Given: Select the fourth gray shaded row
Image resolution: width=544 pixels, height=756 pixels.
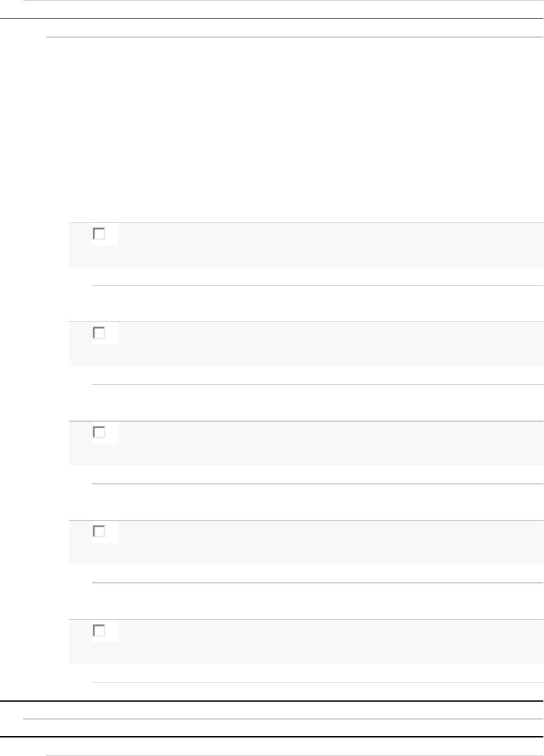Looking at the screenshot, I should pos(320,542).
